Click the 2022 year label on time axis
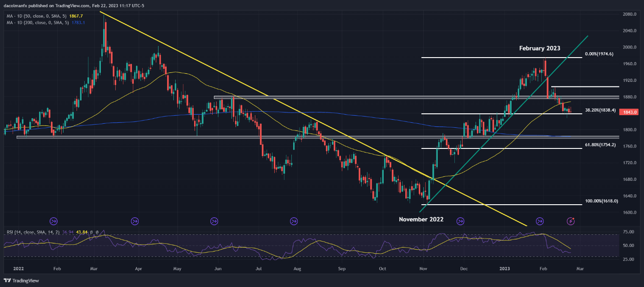 [x=18, y=268]
